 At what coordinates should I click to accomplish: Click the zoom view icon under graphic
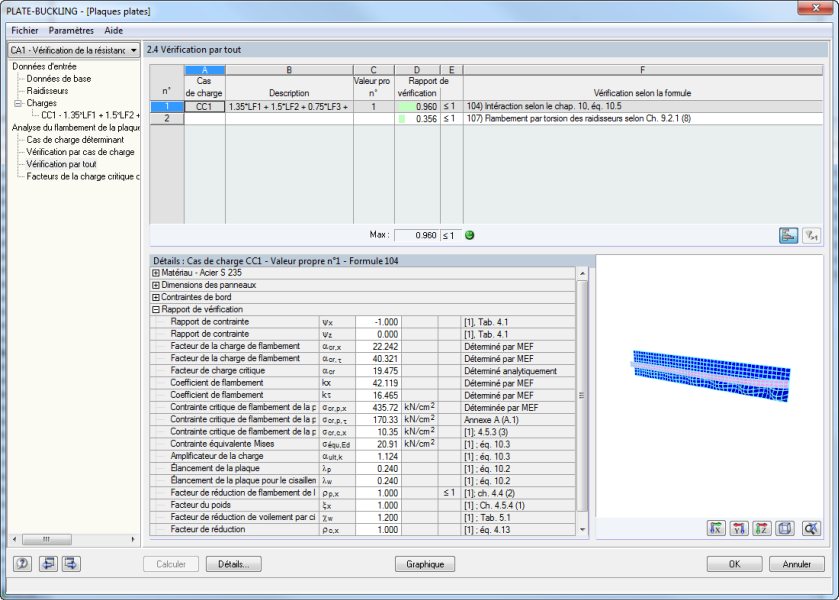click(811, 529)
